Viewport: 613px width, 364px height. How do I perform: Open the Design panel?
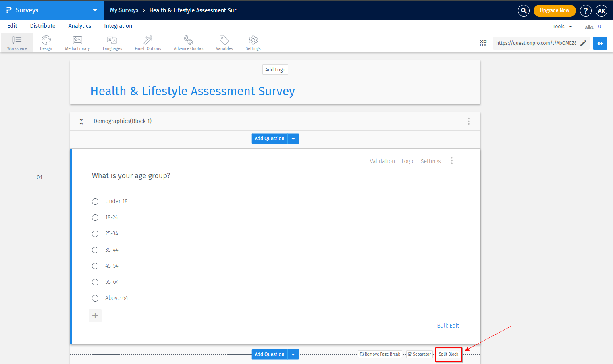(x=46, y=43)
